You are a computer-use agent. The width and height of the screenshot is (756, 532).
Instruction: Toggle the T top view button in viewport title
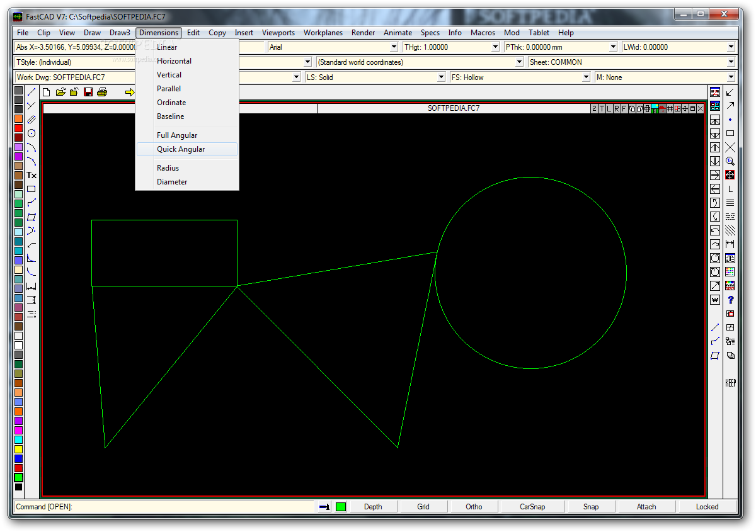coord(602,108)
